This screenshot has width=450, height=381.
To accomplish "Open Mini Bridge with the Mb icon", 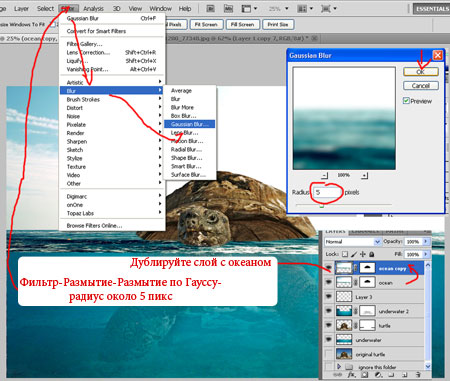I will tap(228, 9).
